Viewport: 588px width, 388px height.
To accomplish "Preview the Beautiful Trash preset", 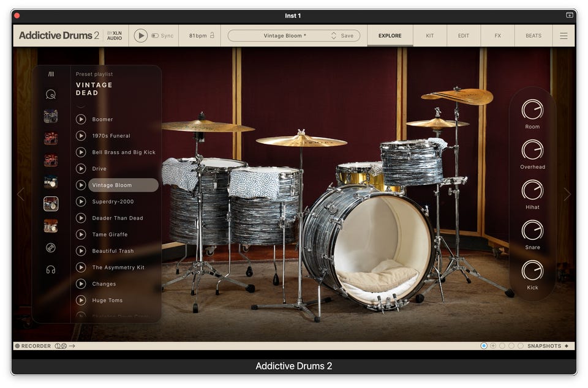I will click(81, 251).
